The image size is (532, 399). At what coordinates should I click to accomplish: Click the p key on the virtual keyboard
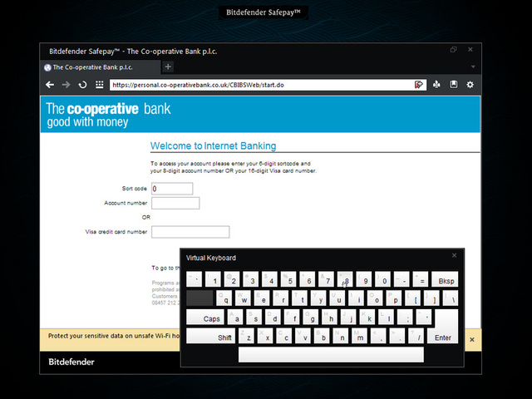[394, 298]
